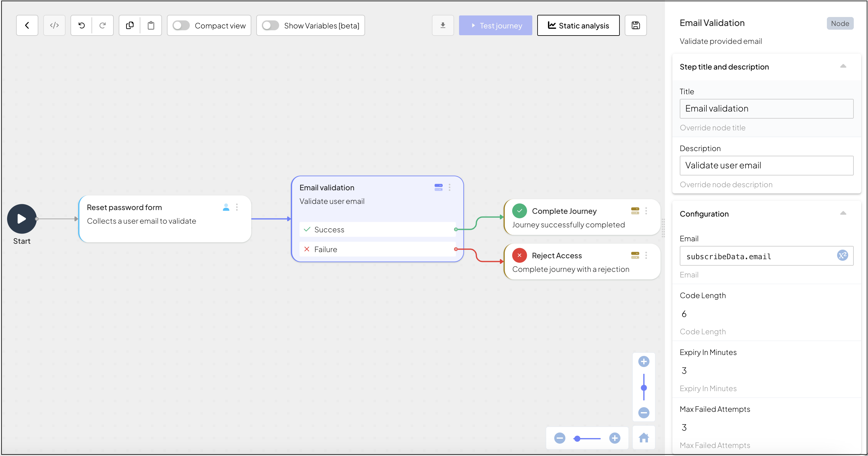Click the Static analysis button

click(x=578, y=25)
